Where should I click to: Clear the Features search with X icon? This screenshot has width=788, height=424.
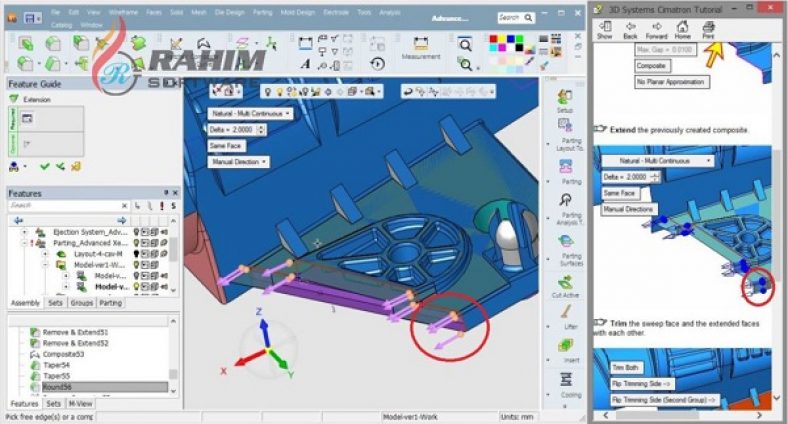pos(125,205)
